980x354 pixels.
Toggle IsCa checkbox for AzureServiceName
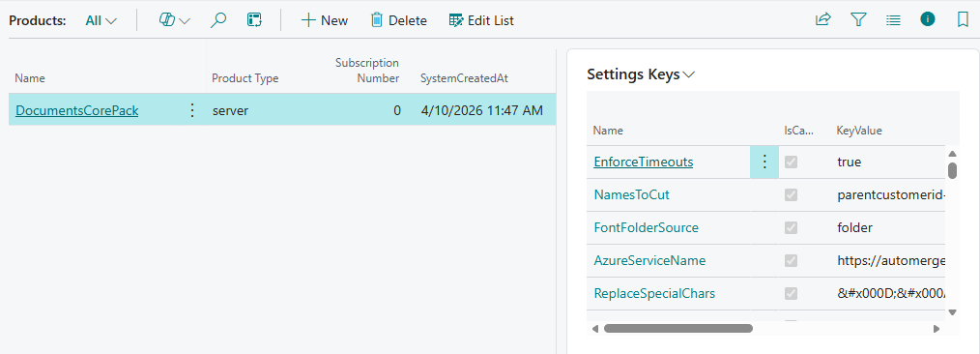tap(791, 260)
